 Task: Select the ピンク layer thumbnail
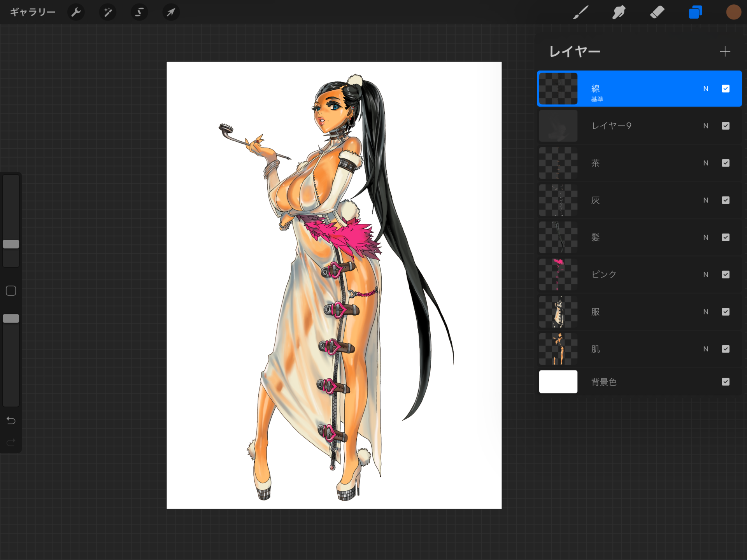pyautogui.click(x=558, y=274)
